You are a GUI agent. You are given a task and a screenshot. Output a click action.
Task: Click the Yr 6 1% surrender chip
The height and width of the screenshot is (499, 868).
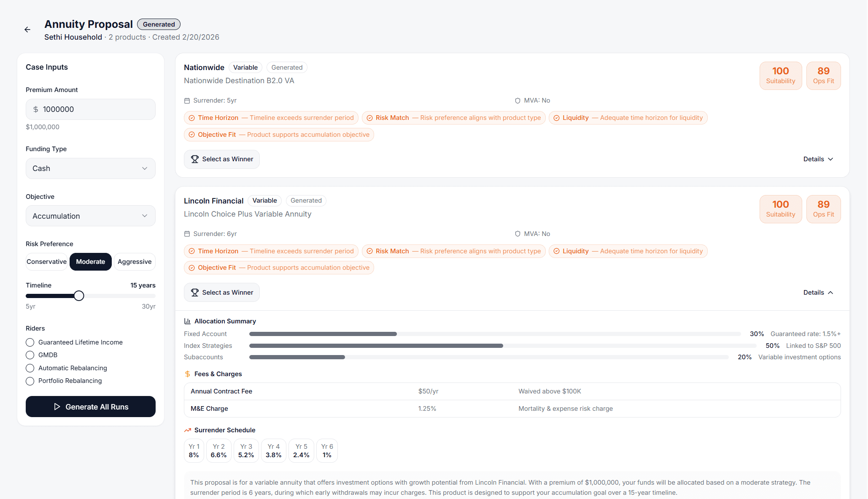[x=327, y=451]
